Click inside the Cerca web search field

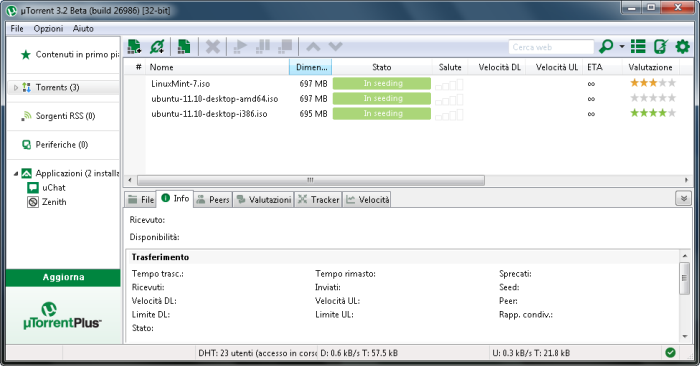(551, 47)
